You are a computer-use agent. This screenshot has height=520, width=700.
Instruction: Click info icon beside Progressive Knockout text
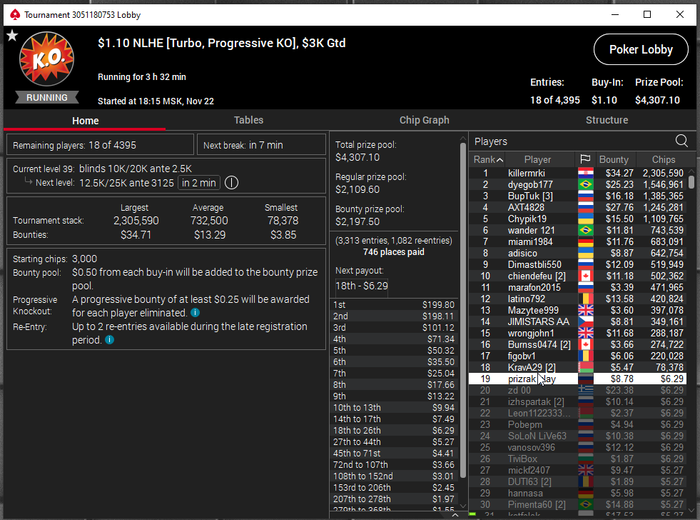(195, 313)
